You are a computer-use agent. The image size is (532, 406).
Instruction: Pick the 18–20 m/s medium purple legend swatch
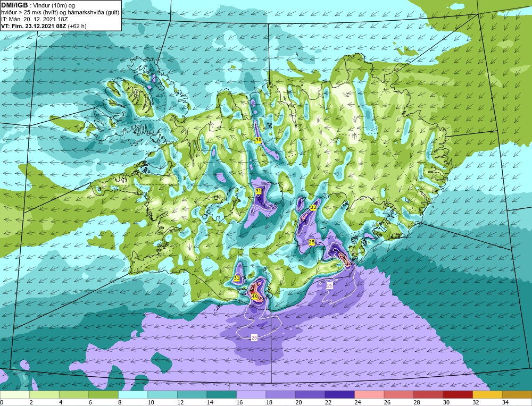[x=280, y=395]
